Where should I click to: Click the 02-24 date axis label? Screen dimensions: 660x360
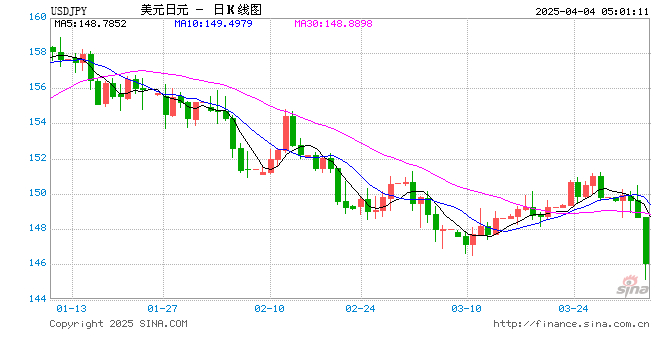[360, 309]
